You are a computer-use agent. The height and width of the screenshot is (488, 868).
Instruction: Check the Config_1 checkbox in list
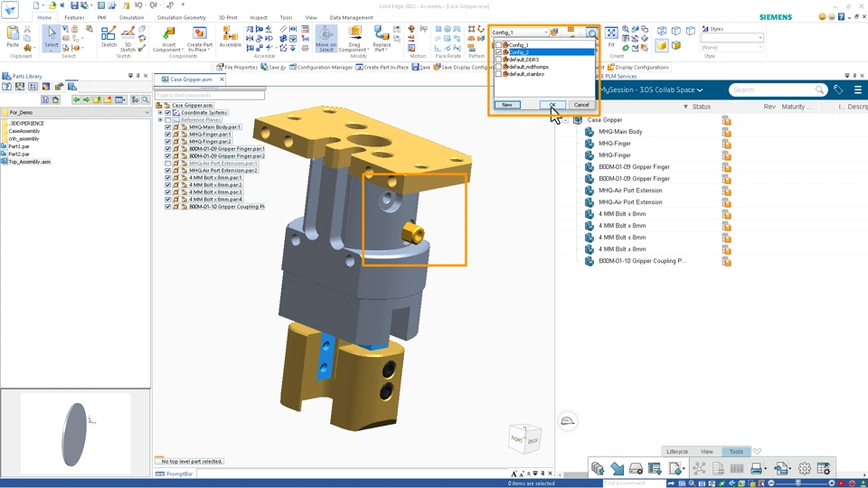click(499, 45)
